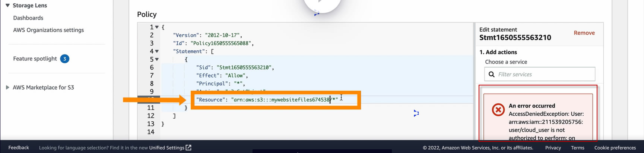Fold the Statement array at line 4
The width and height of the screenshot is (644, 153).
tap(157, 51)
